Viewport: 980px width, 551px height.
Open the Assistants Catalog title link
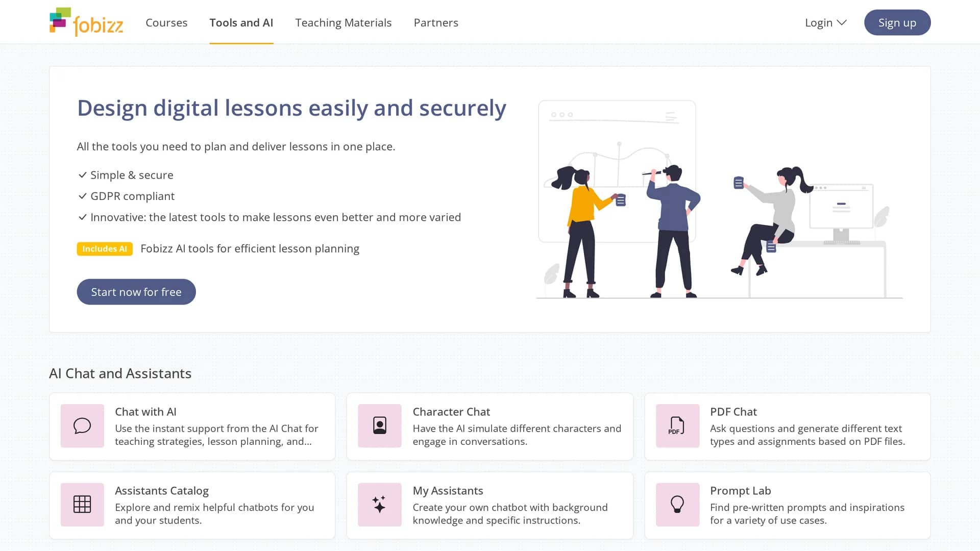(162, 491)
